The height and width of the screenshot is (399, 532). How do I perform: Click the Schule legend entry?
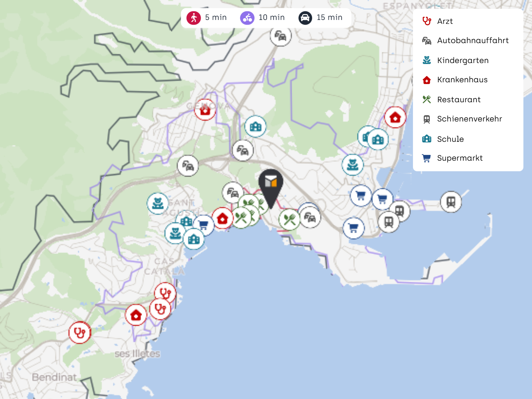[443, 139]
